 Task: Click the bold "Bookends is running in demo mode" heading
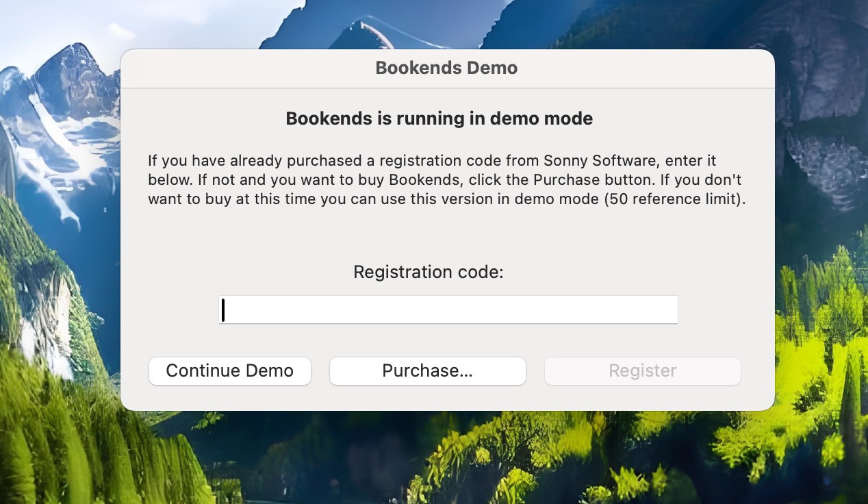point(439,118)
